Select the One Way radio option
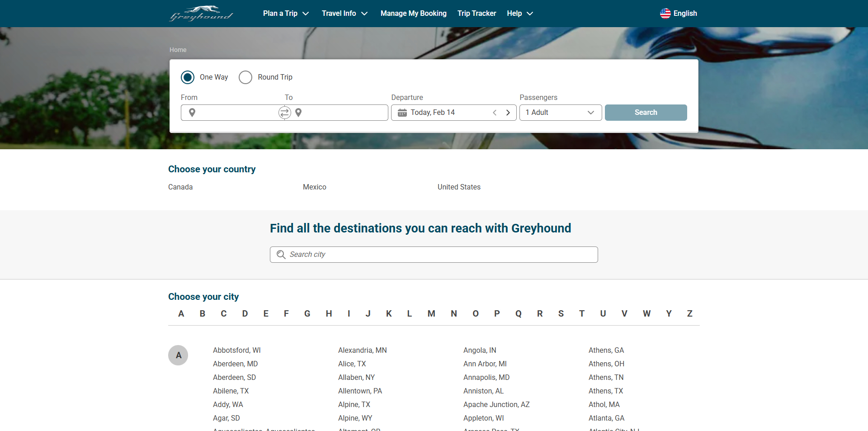Screen dimensions: 868x431 point(188,77)
